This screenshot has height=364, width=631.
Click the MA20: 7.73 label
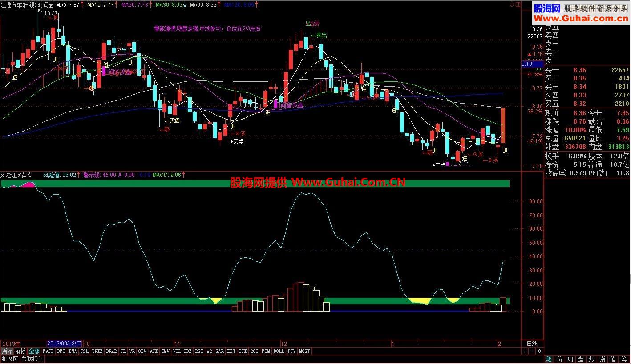[136, 4]
